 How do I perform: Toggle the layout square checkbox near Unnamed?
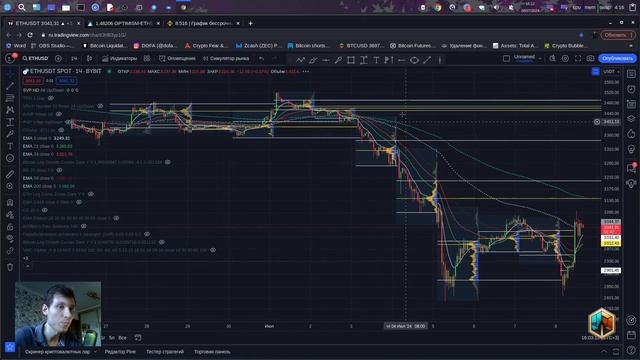tap(506, 59)
